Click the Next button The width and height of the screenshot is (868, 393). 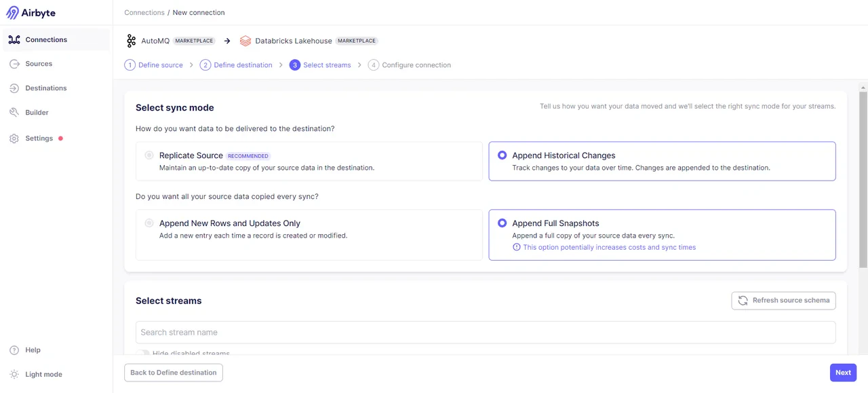(842, 372)
